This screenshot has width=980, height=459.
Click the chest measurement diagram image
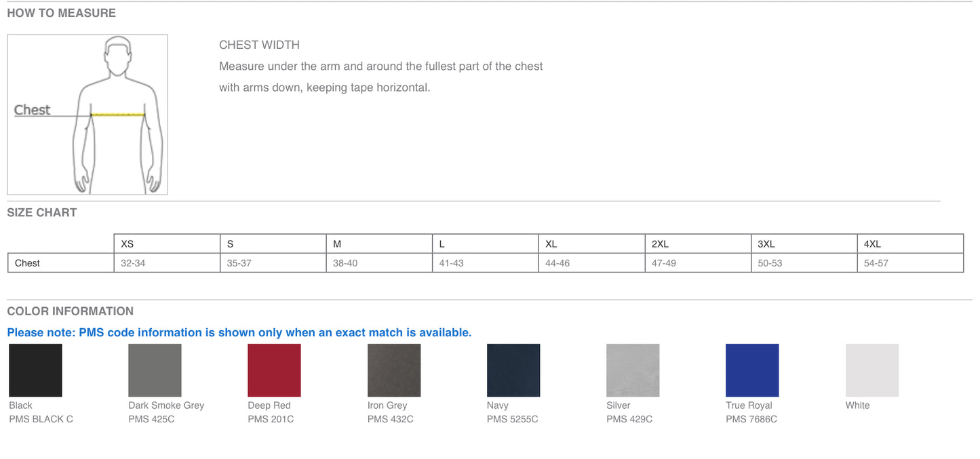pyautogui.click(x=87, y=115)
